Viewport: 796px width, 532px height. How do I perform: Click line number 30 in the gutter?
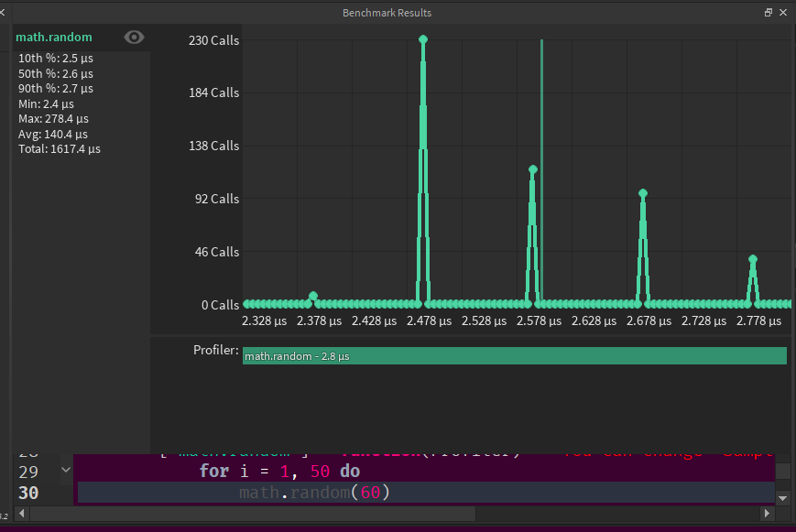pyautogui.click(x=28, y=493)
